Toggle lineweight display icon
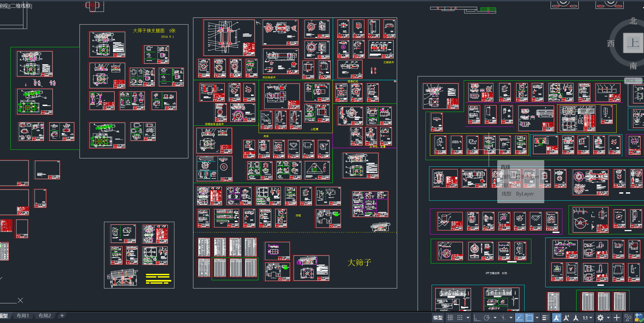 (546, 318)
